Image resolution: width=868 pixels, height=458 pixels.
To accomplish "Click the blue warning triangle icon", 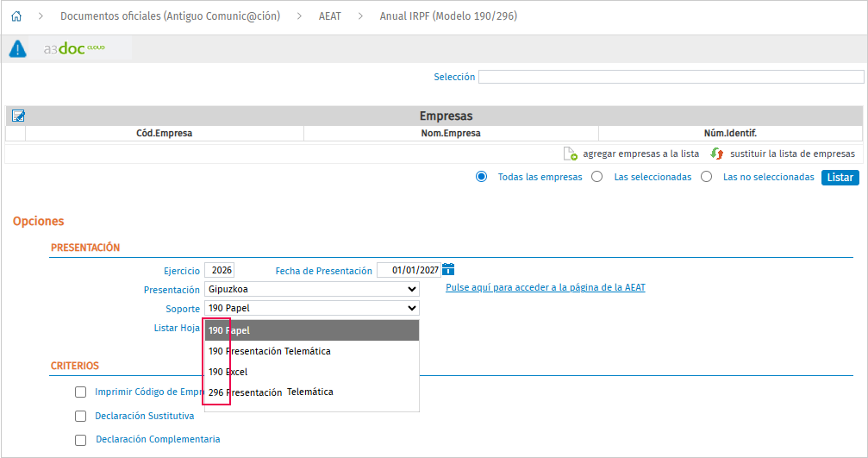I will pos(18,49).
